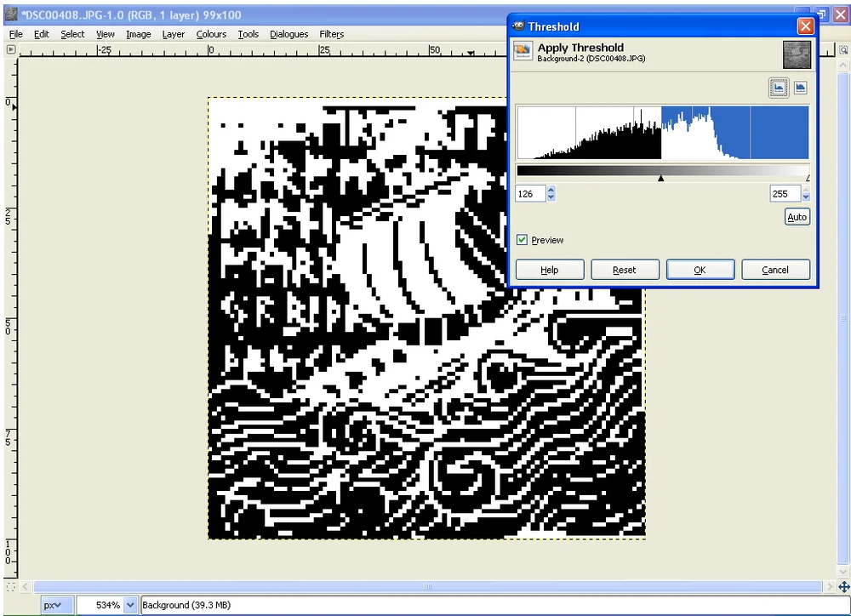Click the black threshold slider arrow under the gradient

[x=661, y=178]
